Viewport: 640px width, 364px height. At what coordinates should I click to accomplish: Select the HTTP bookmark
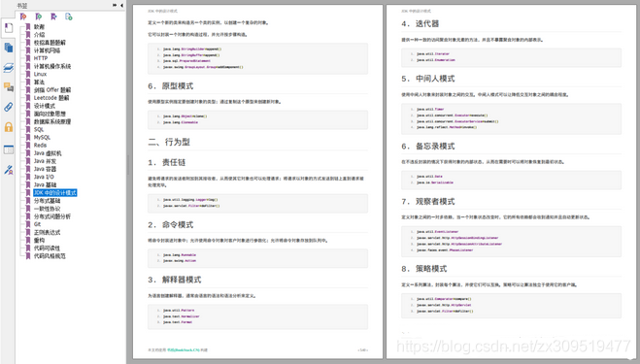tap(41, 58)
